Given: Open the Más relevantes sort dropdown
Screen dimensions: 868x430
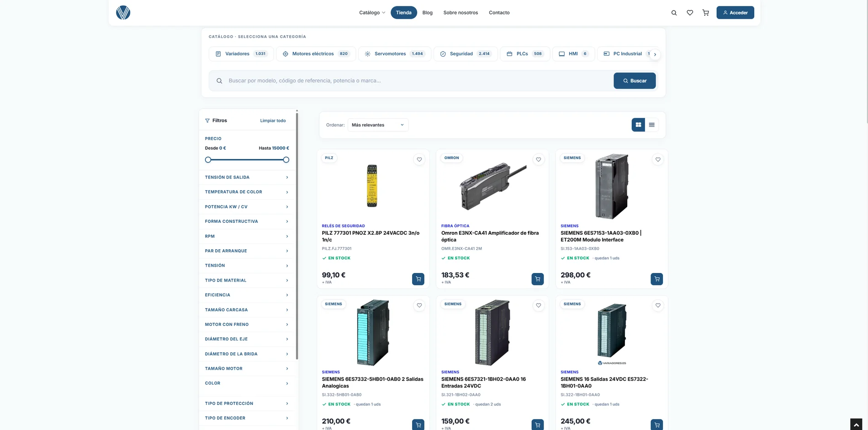Looking at the screenshot, I should 378,125.
